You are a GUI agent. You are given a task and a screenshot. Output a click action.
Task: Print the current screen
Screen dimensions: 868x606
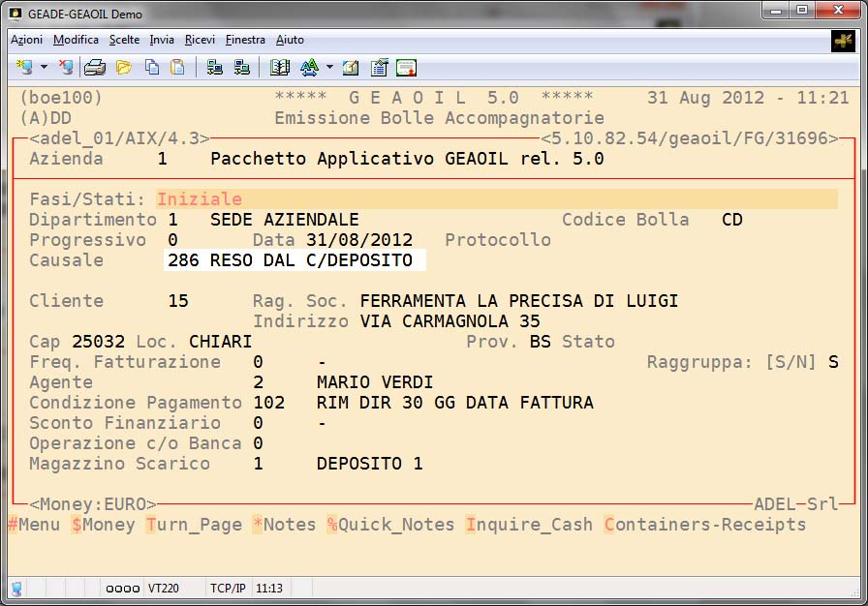click(94, 68)
